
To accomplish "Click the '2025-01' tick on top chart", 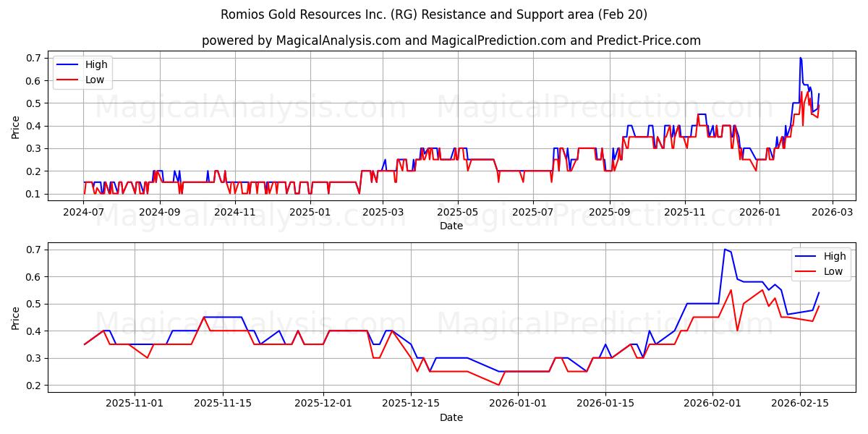I will pos(309,212).
